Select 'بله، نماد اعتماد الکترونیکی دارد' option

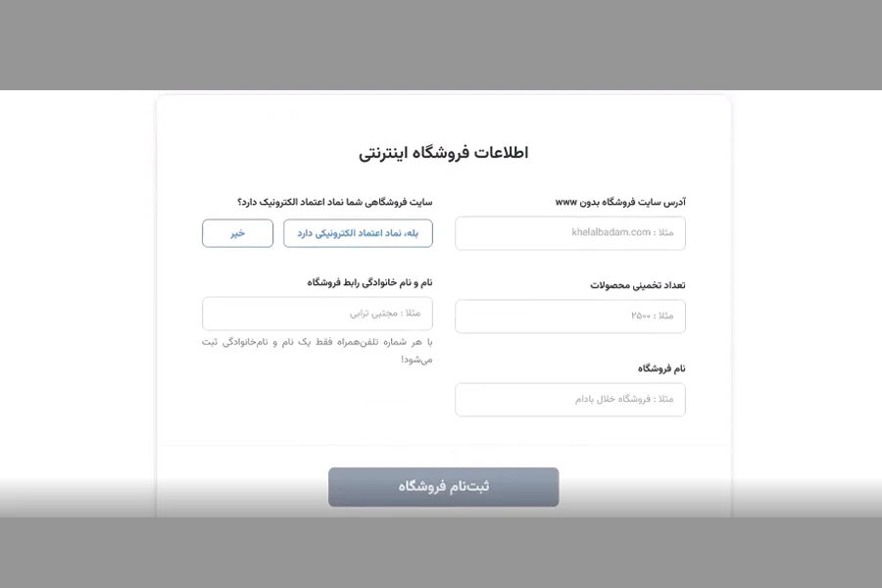[x=358, y=233]
